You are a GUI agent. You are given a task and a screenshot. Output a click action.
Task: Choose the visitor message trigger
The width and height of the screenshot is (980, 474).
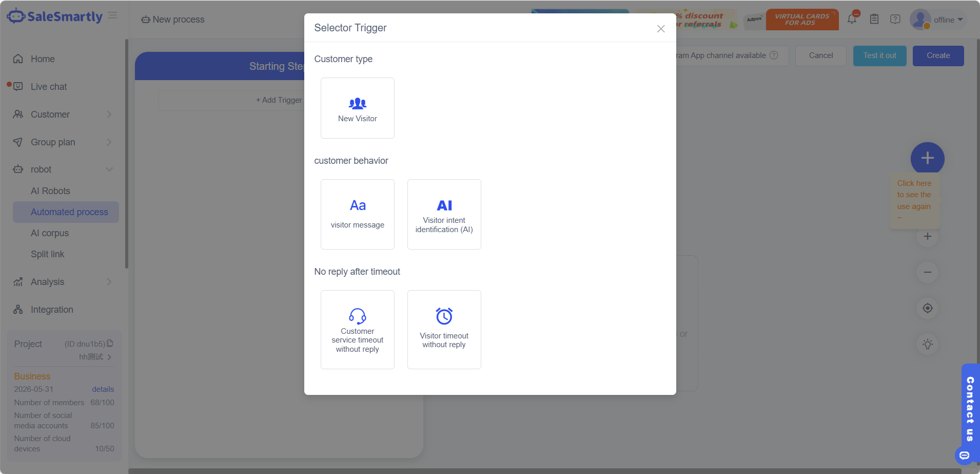pos(357,214)
